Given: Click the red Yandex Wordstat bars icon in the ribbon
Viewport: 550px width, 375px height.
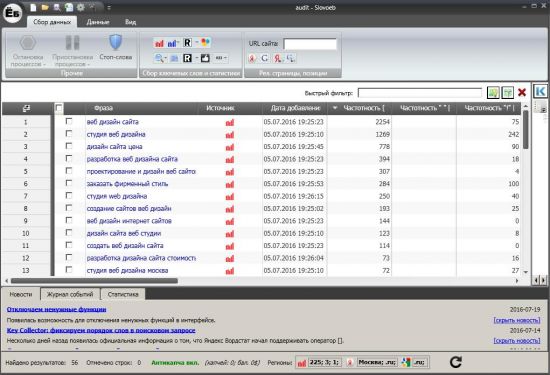Looking at the screenshot, I should [159, 43].
